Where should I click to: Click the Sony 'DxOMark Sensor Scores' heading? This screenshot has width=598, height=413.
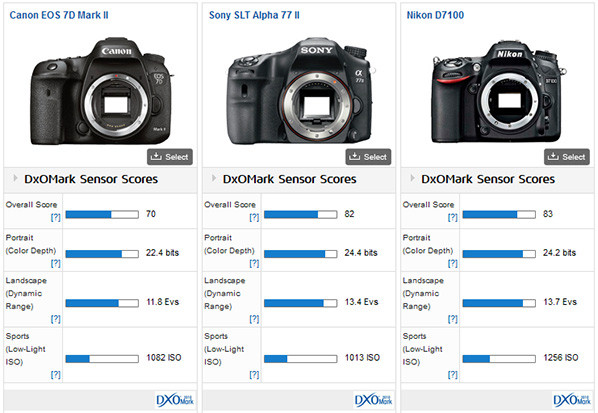pyautogui.click(x=290, y=179)
